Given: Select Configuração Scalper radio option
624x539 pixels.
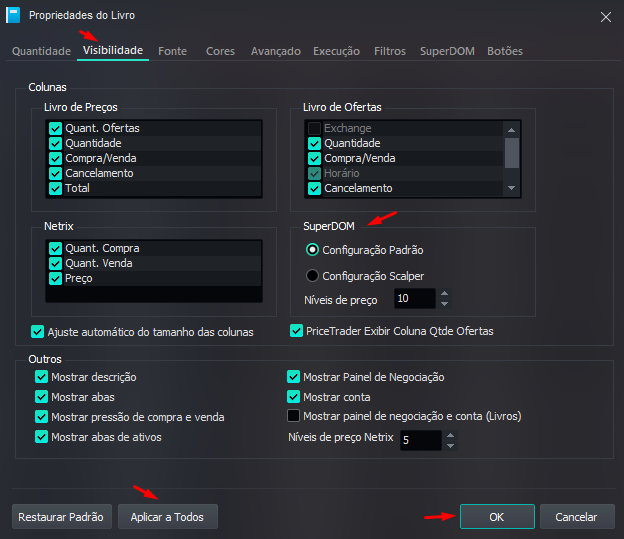Looking at the screenshot, I should [x=312, y=275].
